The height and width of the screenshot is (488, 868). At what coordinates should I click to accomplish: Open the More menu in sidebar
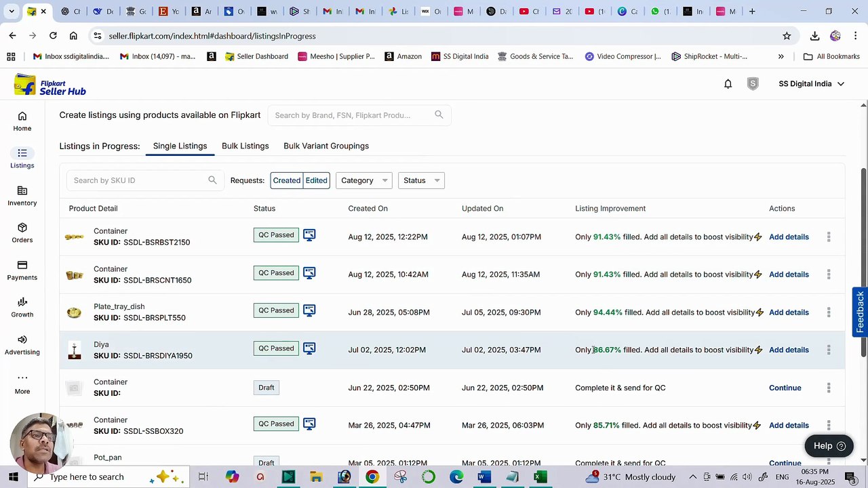tap(22, 384)
